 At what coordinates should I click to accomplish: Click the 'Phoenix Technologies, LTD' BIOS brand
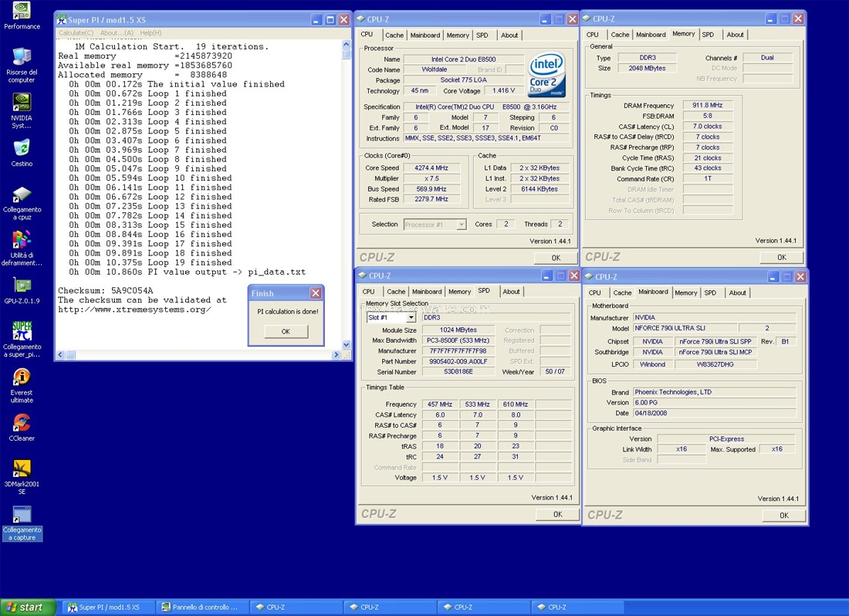(x=714, y=392)
